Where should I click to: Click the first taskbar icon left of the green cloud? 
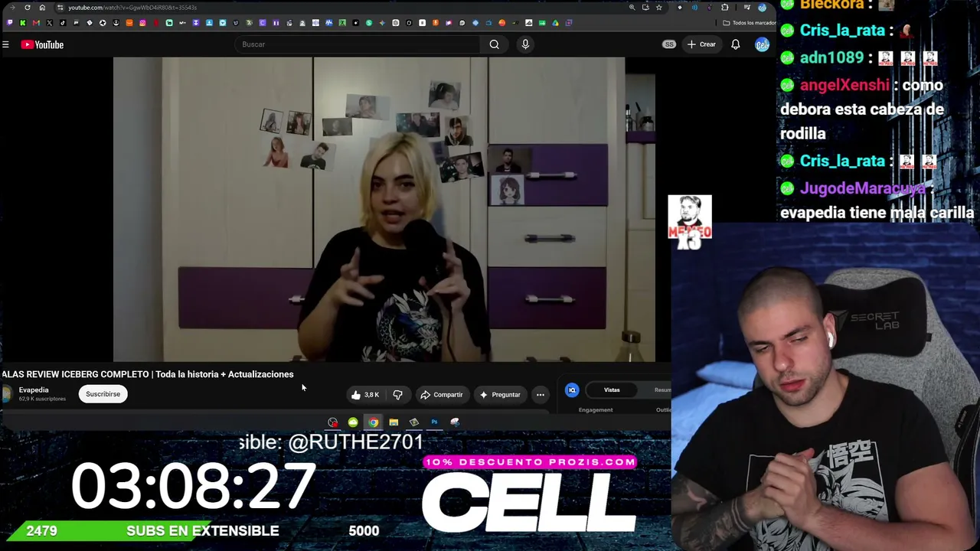coord(333,422)
